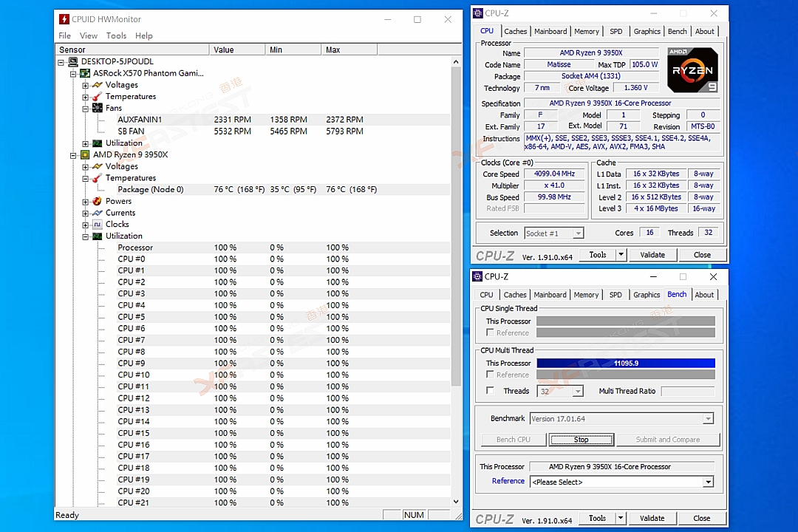The image size is (798, 532).
Task: Click the ASRock Temperatures thermometer icon
Action: coord(98,97)
